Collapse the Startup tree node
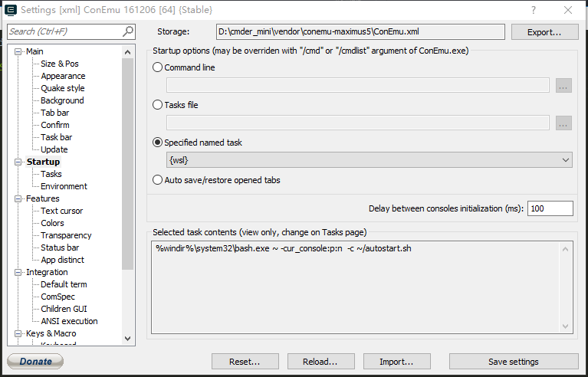588x377 pixels. coord(18,162)
